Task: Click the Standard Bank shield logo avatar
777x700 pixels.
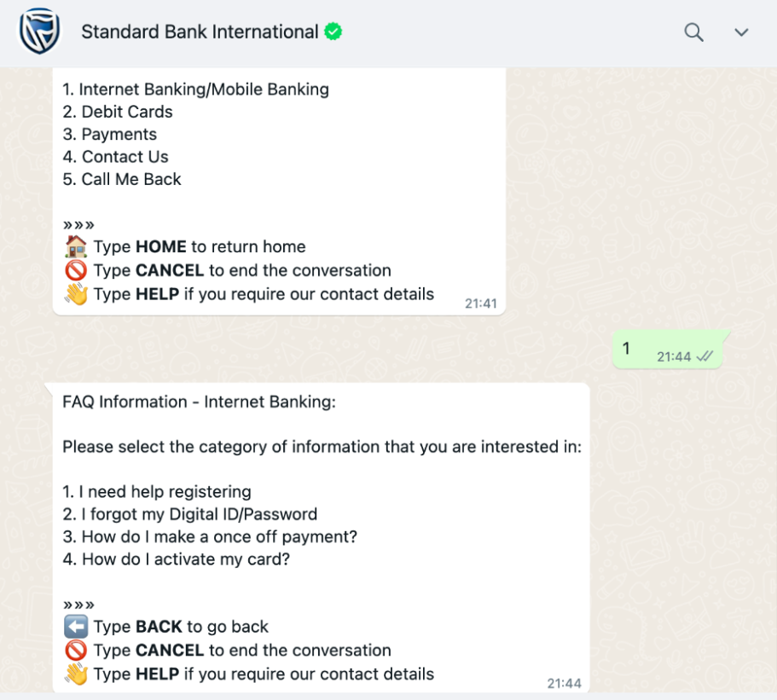Action: 39,32
